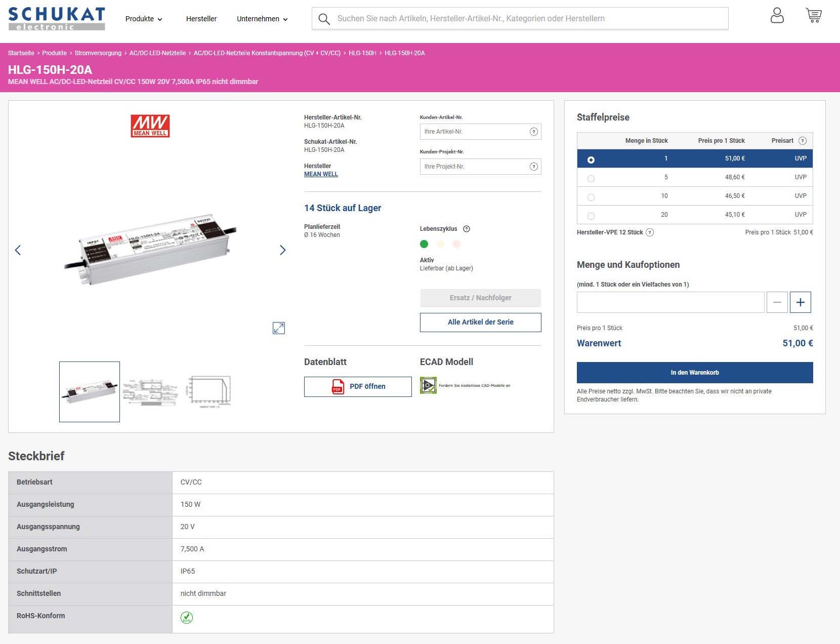Open Konstantspannung (CV + CV/CC) breadcrumb
Viewport: 840px width, 644px height.
[267, 53]
